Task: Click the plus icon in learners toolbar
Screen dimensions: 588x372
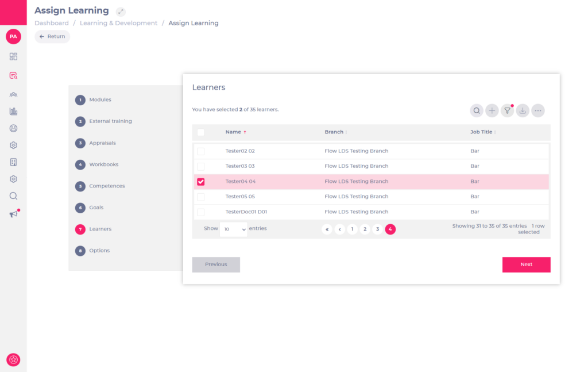Action: [492, 111]
